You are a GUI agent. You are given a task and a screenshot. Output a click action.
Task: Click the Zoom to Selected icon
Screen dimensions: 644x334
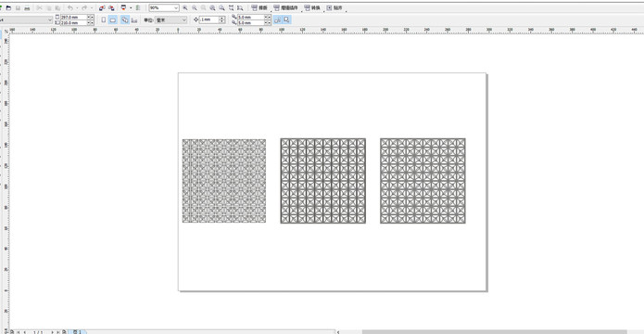(x=203, y=7)
